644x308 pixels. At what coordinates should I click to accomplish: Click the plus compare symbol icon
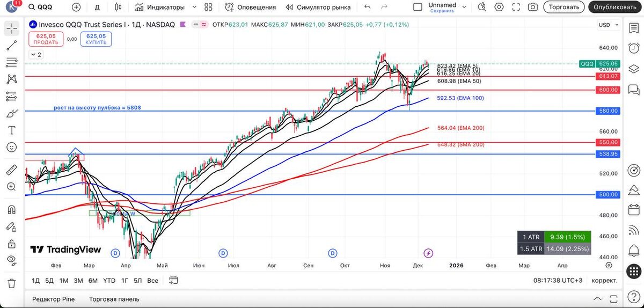pyautogui.click(x=76, y=7)
